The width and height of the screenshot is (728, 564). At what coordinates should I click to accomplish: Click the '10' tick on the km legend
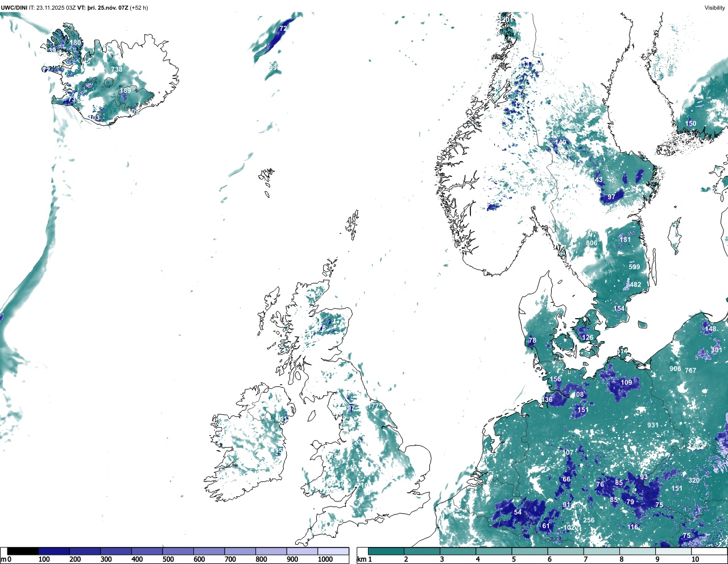tap(695, 559)
